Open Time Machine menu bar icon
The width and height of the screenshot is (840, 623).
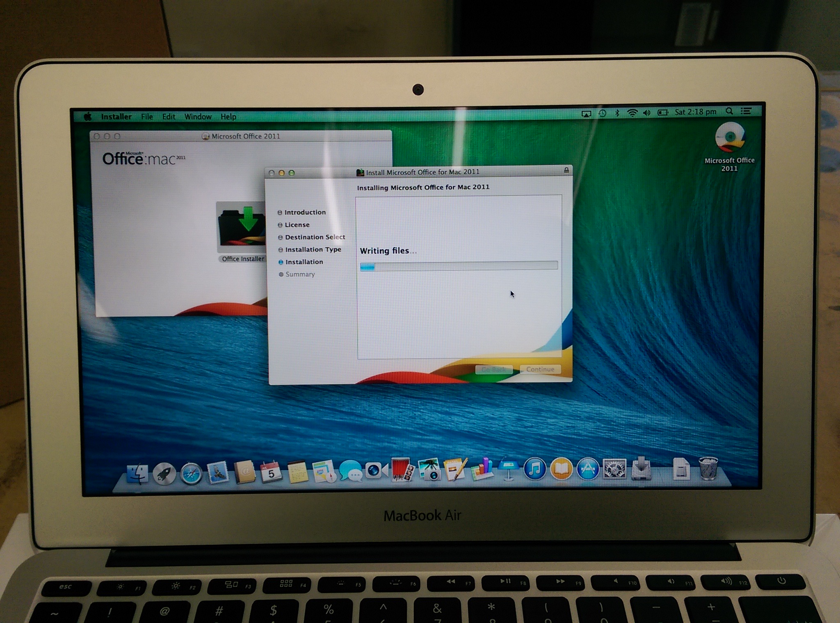602,113
